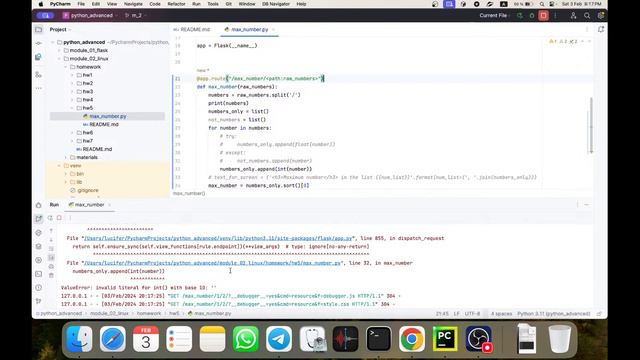The image size is (640, 360).
Task: Toggle soft-wrap in Run console
Action: click(x=51, y=249)
